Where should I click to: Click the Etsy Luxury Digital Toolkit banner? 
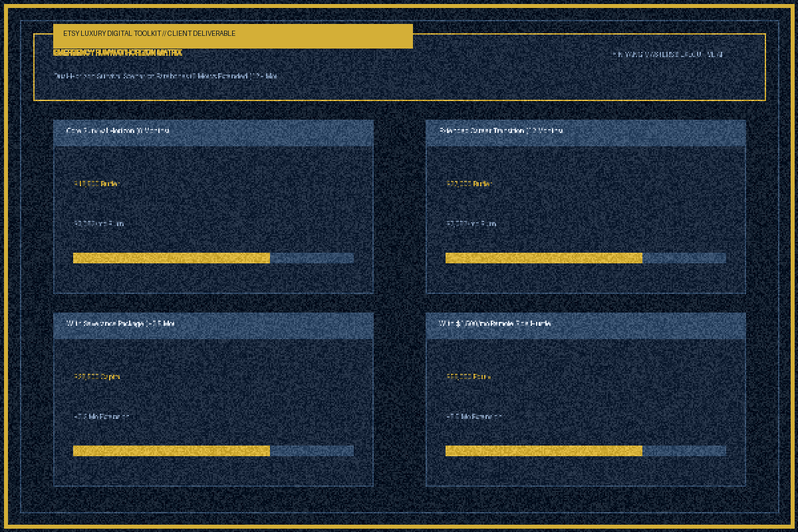pyautogui.click(x=233, y=36)
